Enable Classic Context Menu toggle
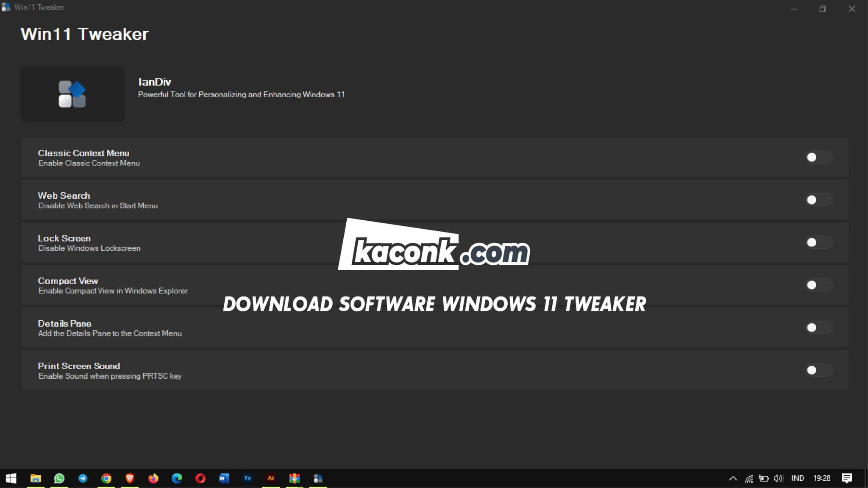This screenshot has width=868, height=488. coord(818,157)
